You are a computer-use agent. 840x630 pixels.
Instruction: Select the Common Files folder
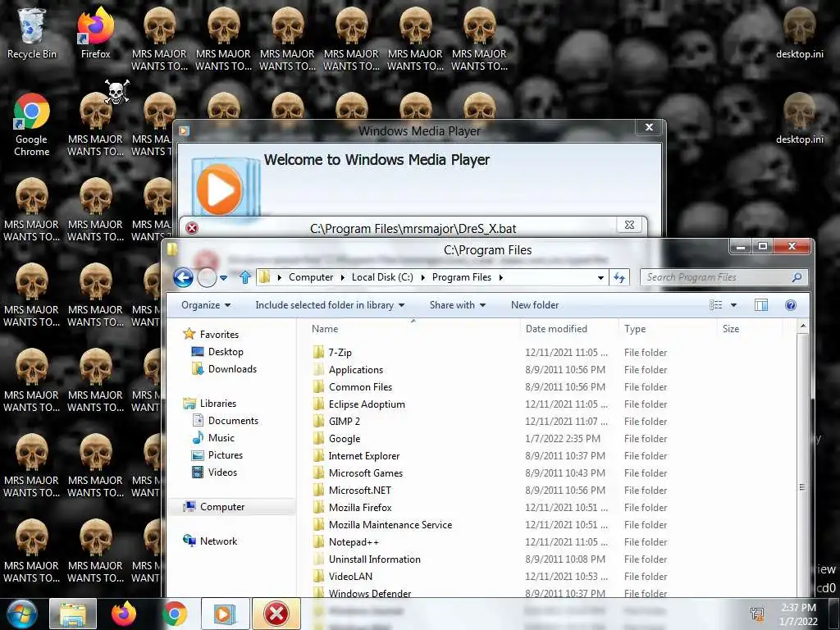coord(353,387)
